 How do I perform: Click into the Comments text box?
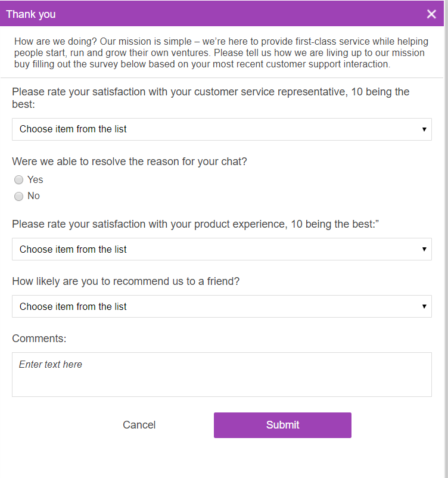[x=222, y=374]
